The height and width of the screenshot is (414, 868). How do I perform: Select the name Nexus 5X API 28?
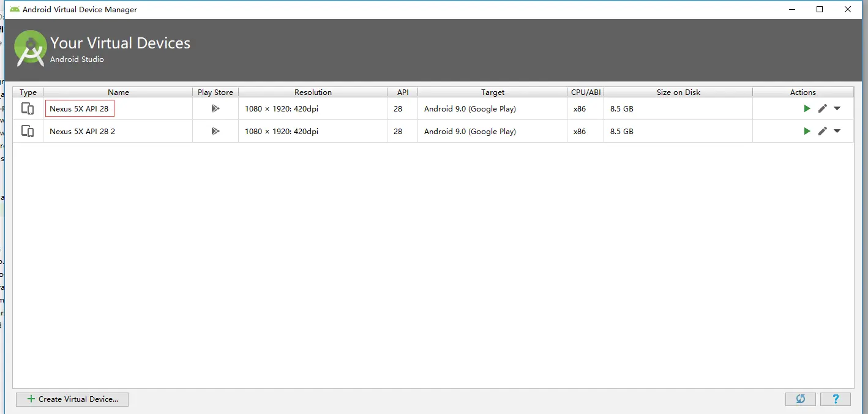click(x=79, y=108)
